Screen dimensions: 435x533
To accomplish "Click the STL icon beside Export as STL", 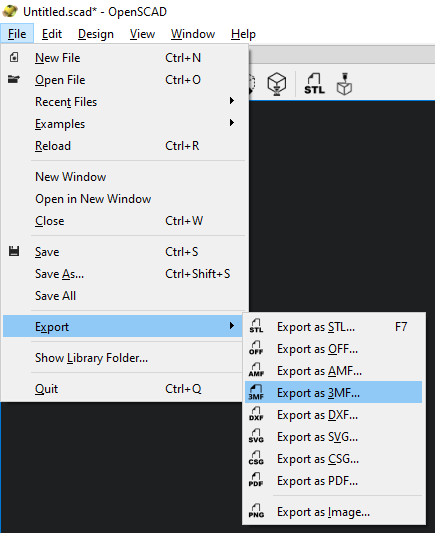I will point(256,326).
